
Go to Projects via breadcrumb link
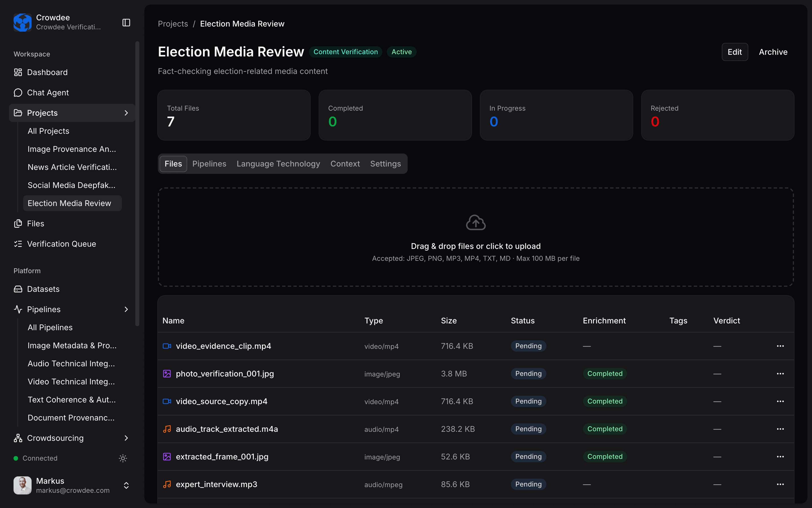coord(173,24)
